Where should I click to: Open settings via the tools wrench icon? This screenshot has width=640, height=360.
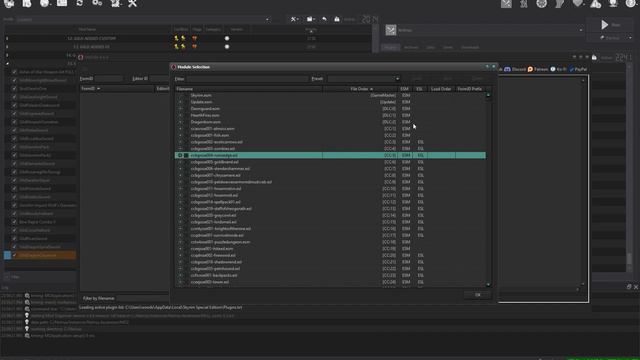(132, 3)
